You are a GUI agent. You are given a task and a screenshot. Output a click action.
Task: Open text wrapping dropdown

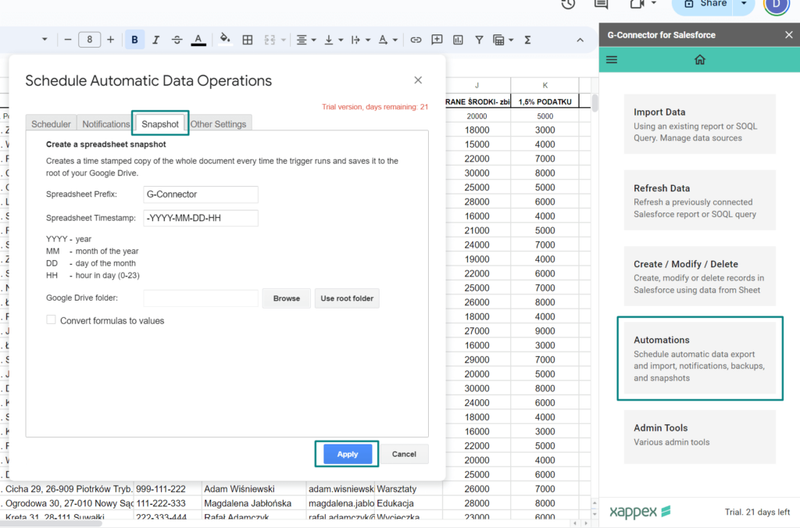click(361, 40)
